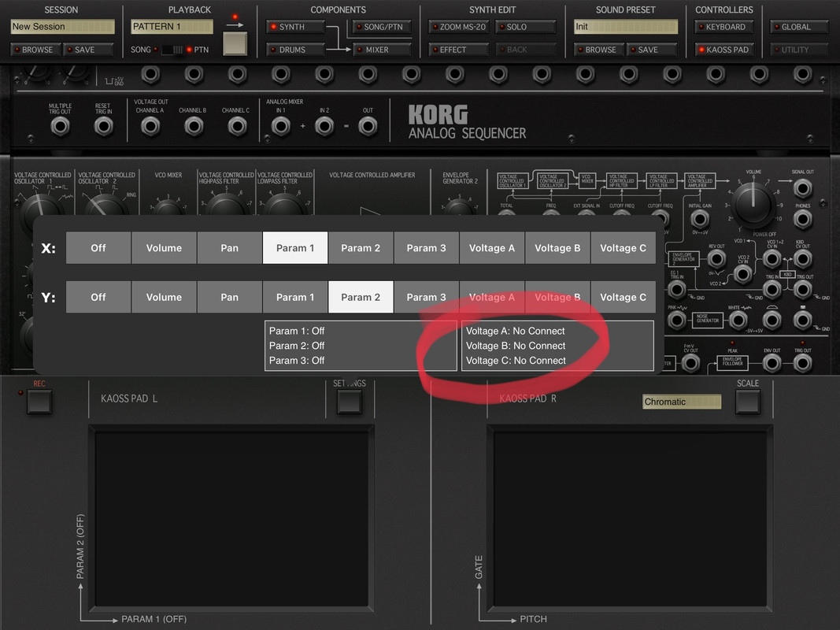The image size is (840, 630).
Task: Click the Noise Generator WHITE jack
Action: point(738,321)
